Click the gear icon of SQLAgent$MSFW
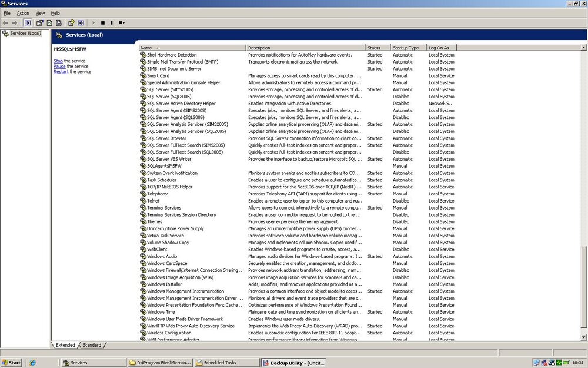Screen dimensions: 588x368 coord(143,166)
